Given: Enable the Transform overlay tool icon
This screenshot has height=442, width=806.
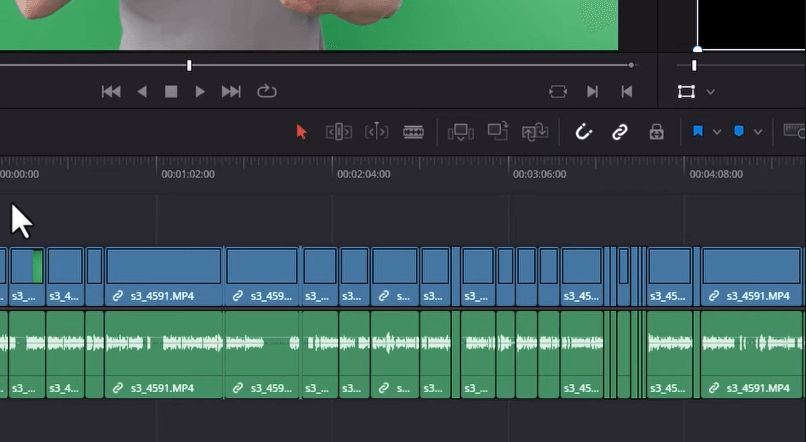Looking at the screenshot, I should [686, 91].
